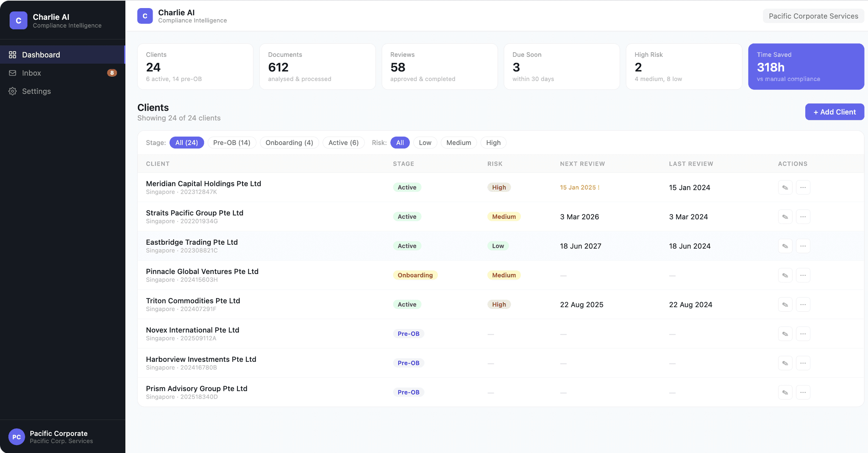Edit Meridian Capital Holdings via pencil icon
This screenshot has width=868, height=453.
click(785, 187)
